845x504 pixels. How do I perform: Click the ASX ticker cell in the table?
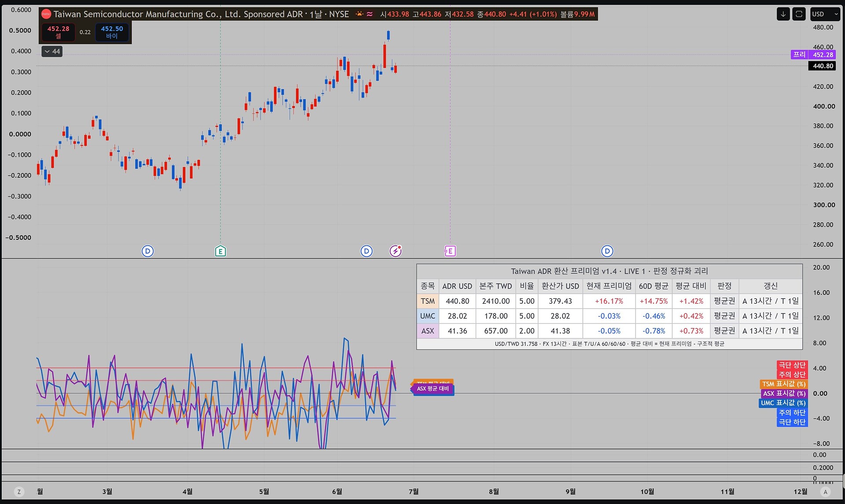(428, 331)
